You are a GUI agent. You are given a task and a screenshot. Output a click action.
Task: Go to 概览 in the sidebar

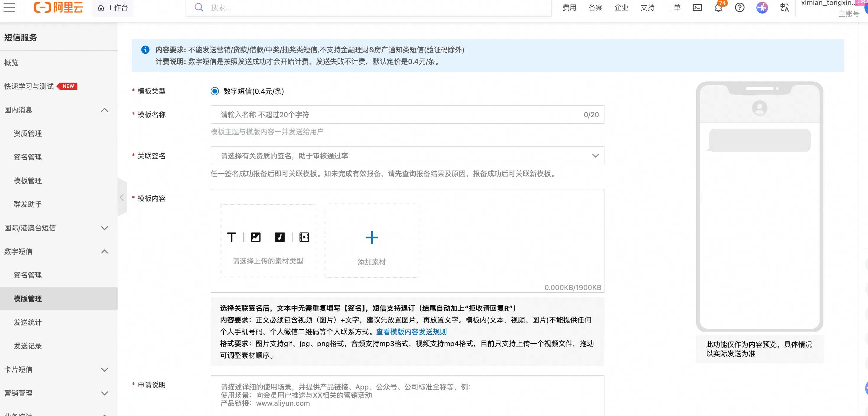(11, 63)
